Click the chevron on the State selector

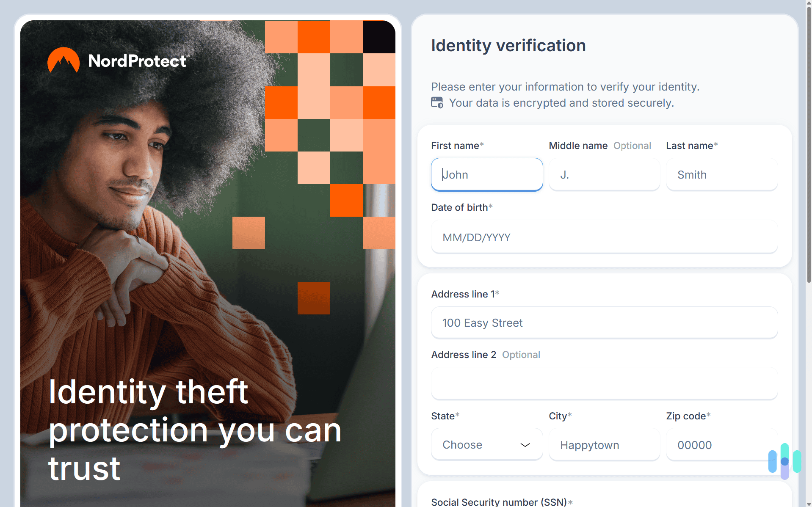click(525, 445)
